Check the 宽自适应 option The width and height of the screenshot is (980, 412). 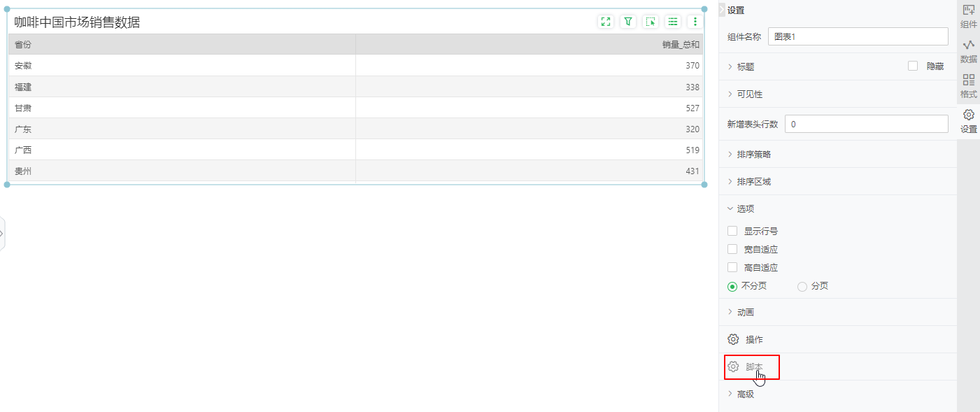732,249
